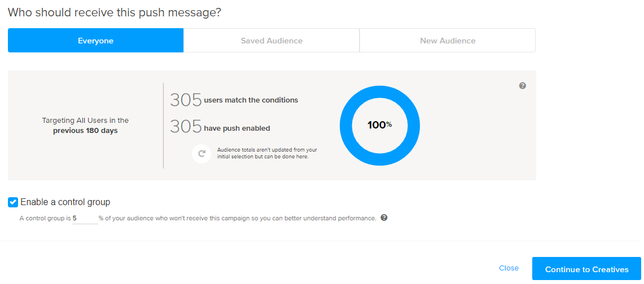
Task: Click the "Enable a control group" label
Action: point(65,202)
